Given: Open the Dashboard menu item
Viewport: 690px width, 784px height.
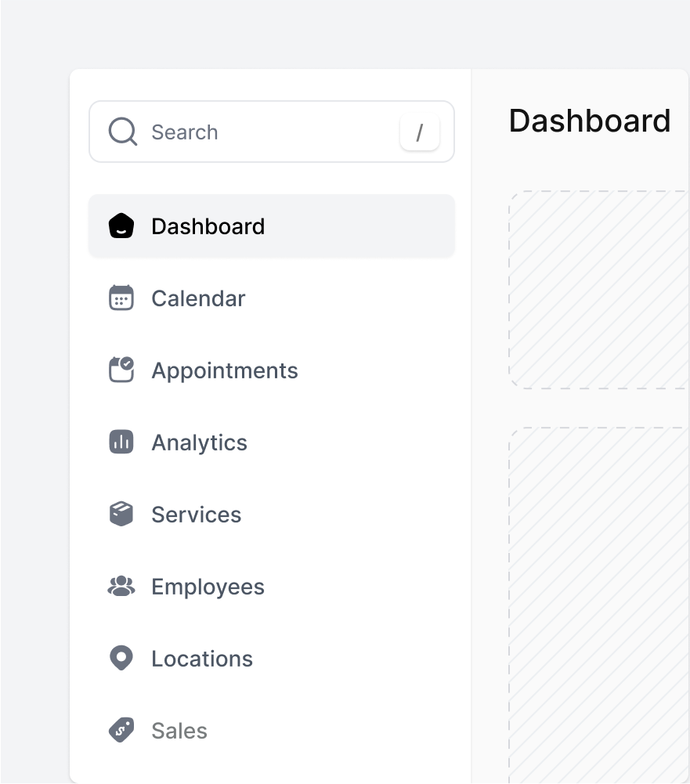Looking at the screenshot, I should pyautogui.click(x=208, y=226).
